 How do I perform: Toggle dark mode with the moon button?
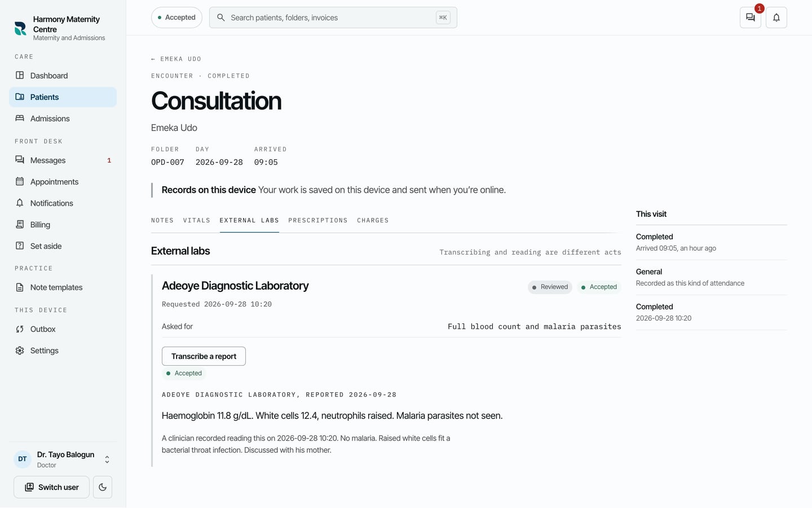(103, 487)
